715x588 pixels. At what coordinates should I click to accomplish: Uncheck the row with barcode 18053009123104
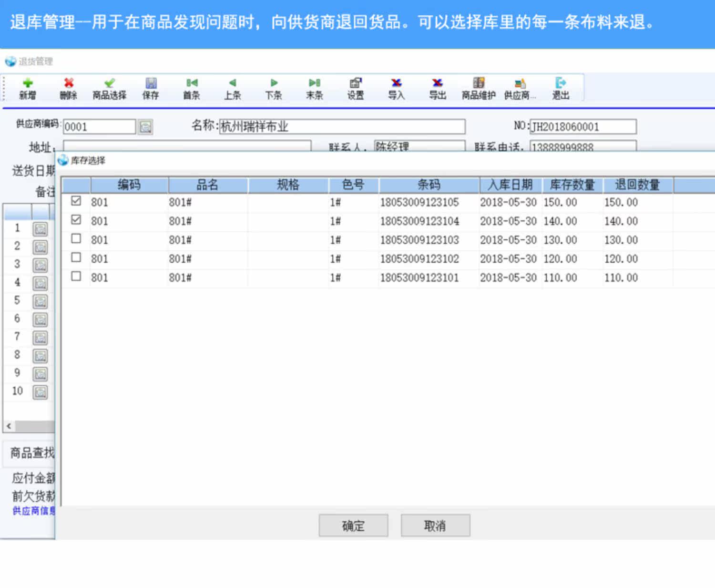click(x=76, y=219)
